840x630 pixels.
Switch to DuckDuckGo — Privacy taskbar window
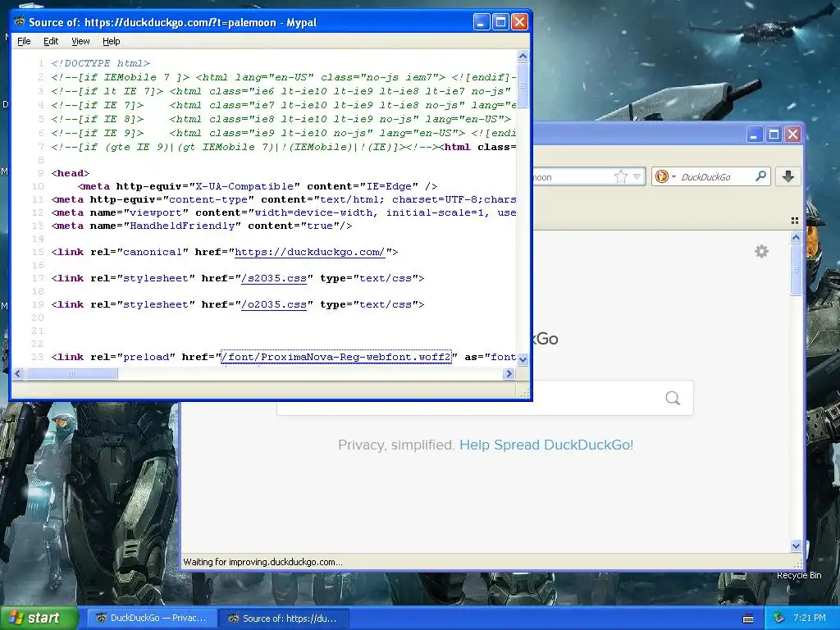pyautogui.click(x=152, y=619)
